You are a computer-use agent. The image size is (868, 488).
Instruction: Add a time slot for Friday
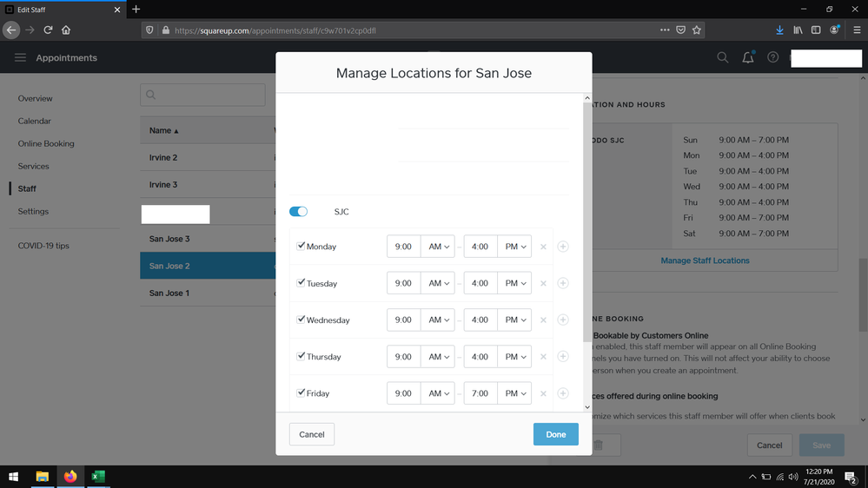(563, 393)
